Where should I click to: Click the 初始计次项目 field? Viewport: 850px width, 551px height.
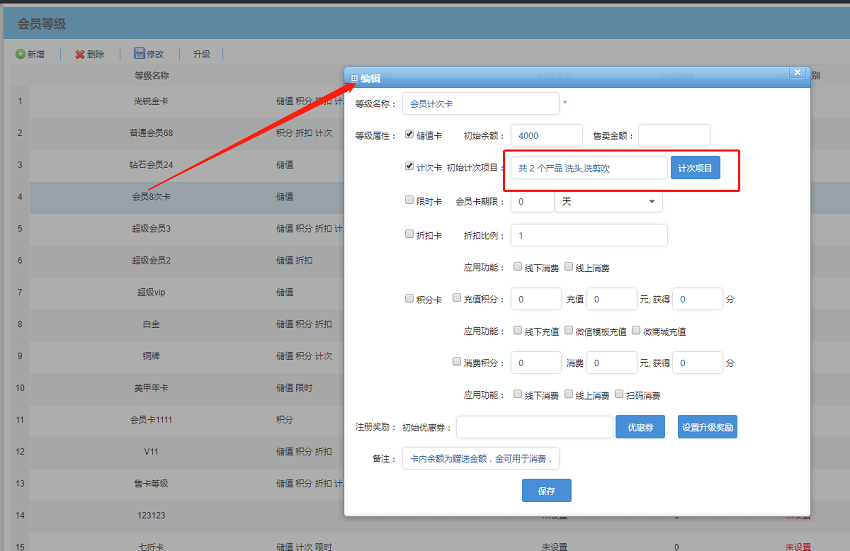click(589, 168)
